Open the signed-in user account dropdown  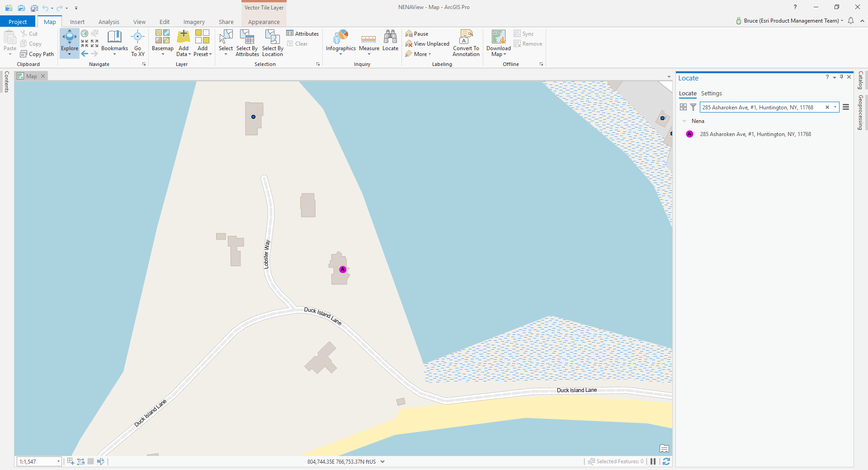pos(790,21)
